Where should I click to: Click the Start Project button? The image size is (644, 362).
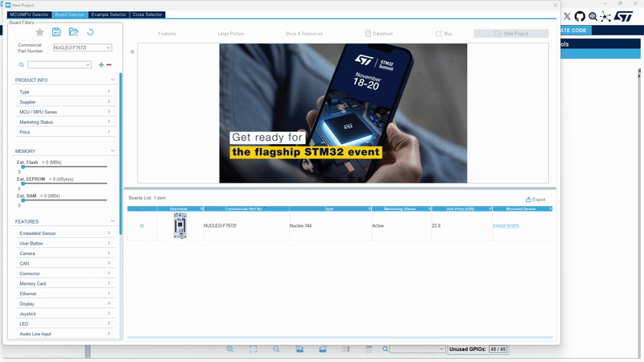511,34
